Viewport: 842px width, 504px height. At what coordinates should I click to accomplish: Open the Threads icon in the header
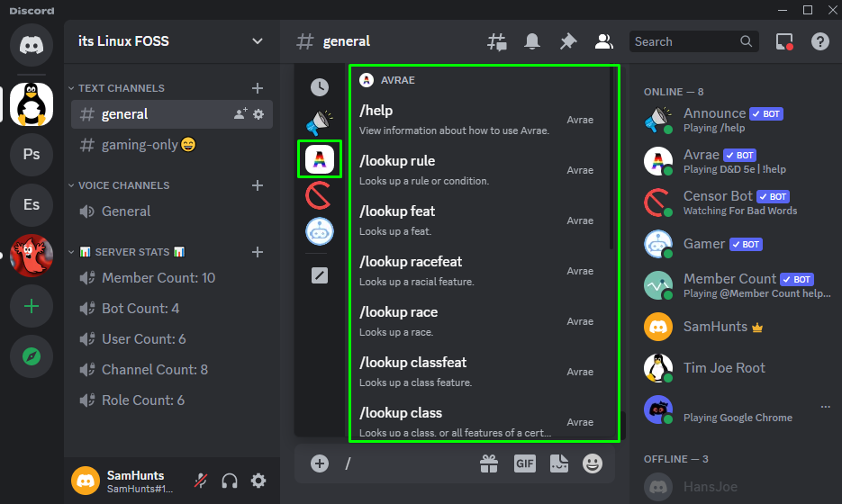(497, 42)
